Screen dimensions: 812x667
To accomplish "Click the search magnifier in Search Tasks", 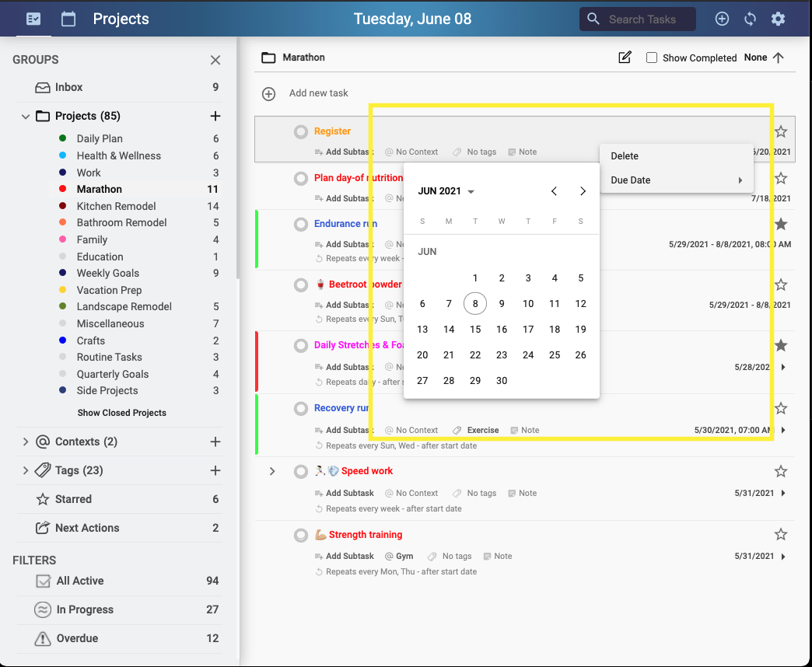I will pyautogui.click(x=592, y=19).
